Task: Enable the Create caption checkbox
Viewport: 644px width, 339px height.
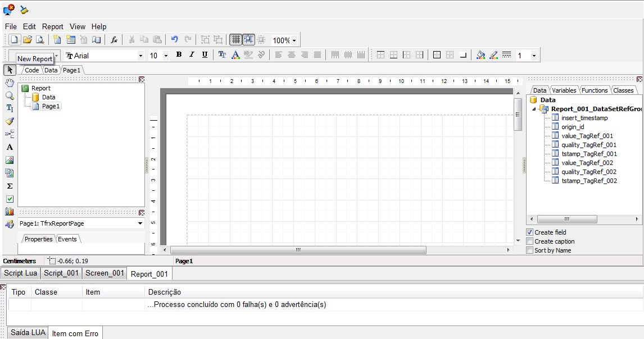Action: pos(530,241)
